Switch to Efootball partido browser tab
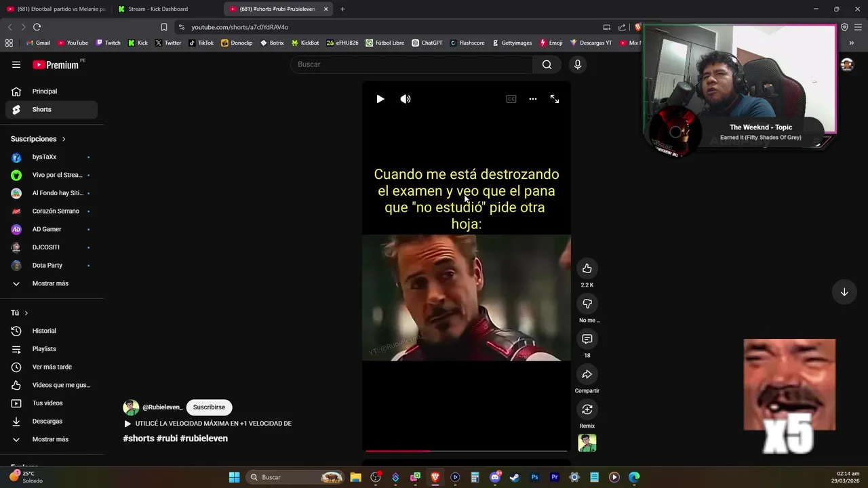This screenshot has height=488, width=868. point(56,9)
